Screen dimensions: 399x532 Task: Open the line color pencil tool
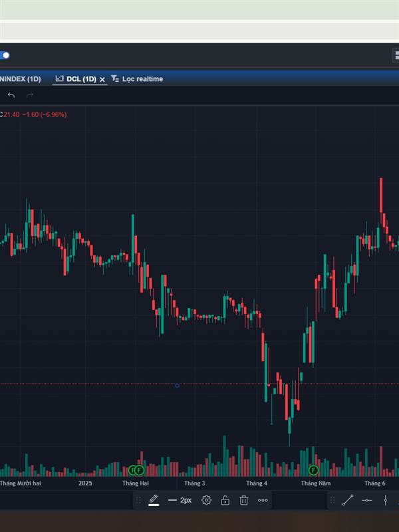coord(154,500)
